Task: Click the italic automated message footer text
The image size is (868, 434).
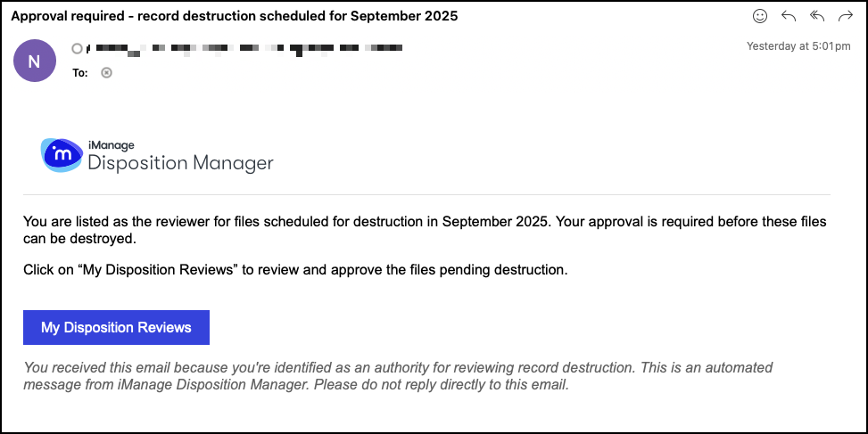Action: (x=398, y=376)
